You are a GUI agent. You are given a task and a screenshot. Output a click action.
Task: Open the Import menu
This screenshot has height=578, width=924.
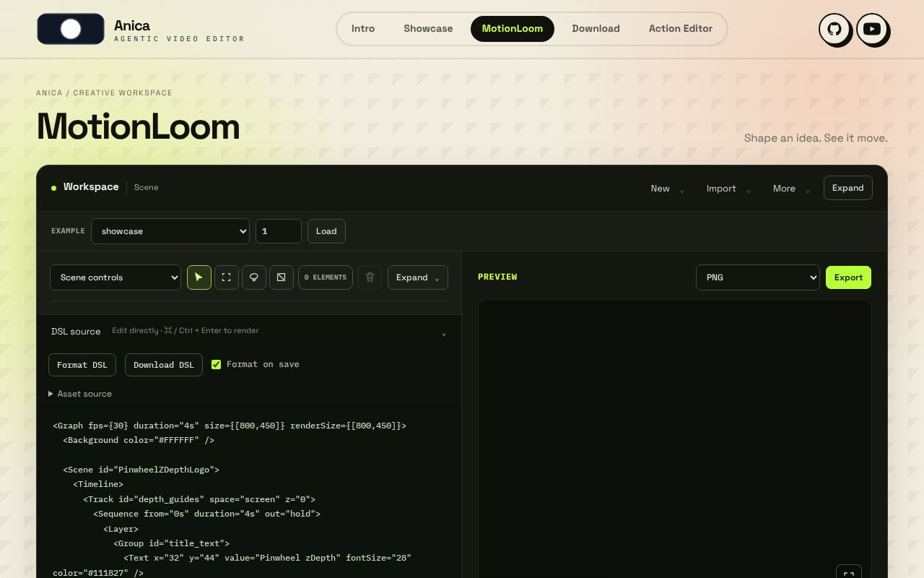pos(728,189)
